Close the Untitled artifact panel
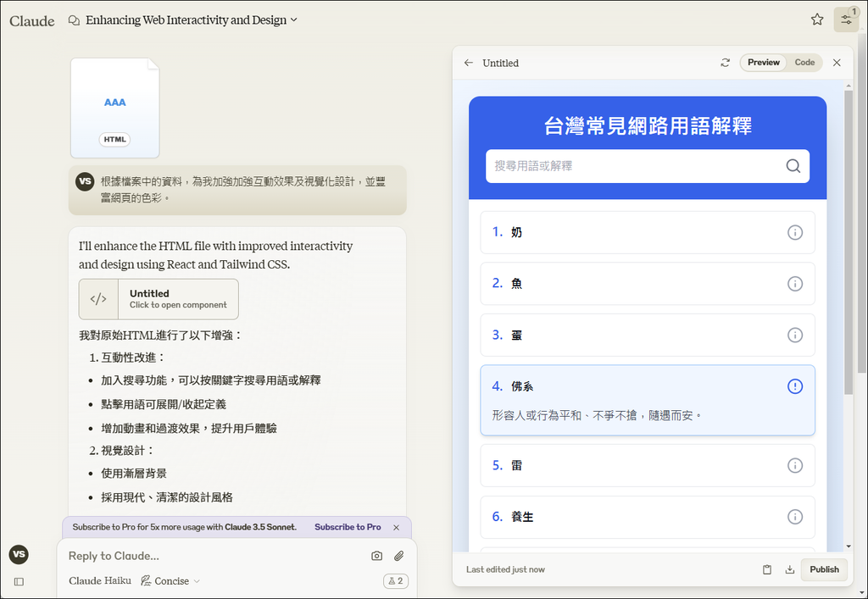 coord(837,63)
